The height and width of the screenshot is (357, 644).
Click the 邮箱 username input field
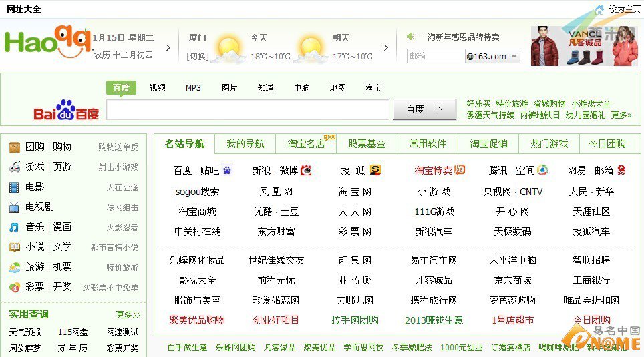436,56
